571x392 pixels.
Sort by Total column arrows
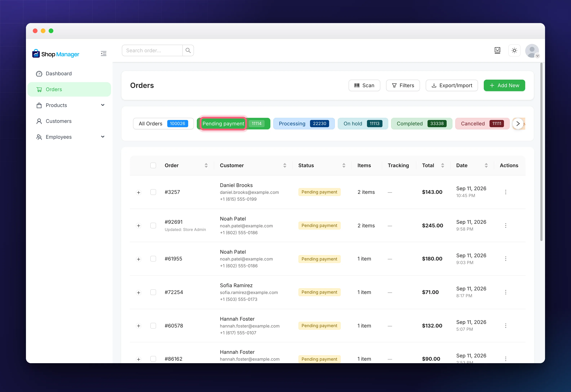coord(442,165)
